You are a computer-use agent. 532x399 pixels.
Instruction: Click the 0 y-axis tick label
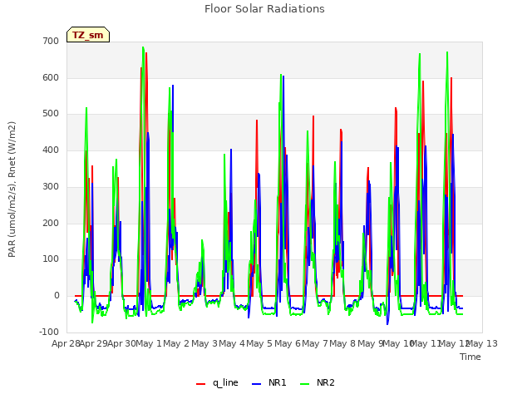pyautogui.click(x=57, y=296)
